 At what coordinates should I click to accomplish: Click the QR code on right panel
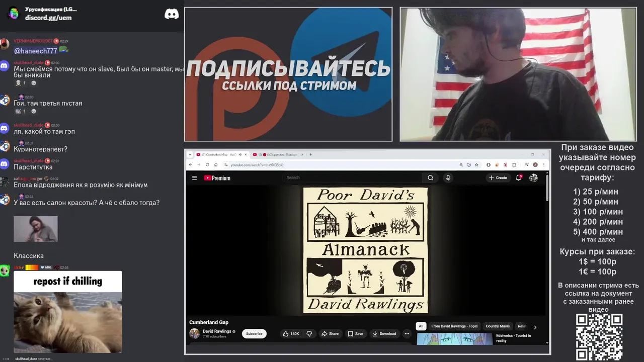pyautogui.click(x=599, y=337)
